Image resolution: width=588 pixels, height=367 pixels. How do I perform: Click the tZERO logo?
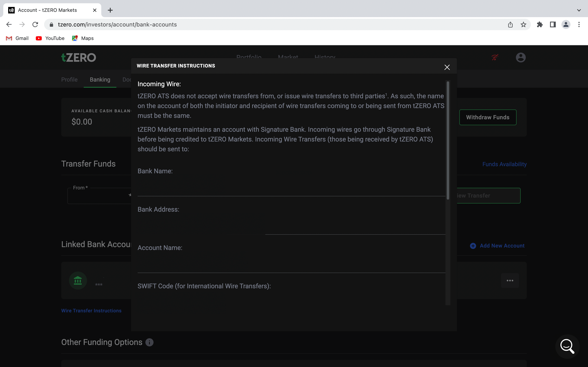click(x=78, y=57)
